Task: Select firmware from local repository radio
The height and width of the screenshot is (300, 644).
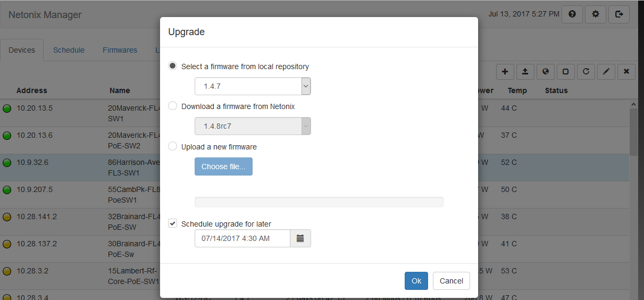Action: click(x=172, y=66)
